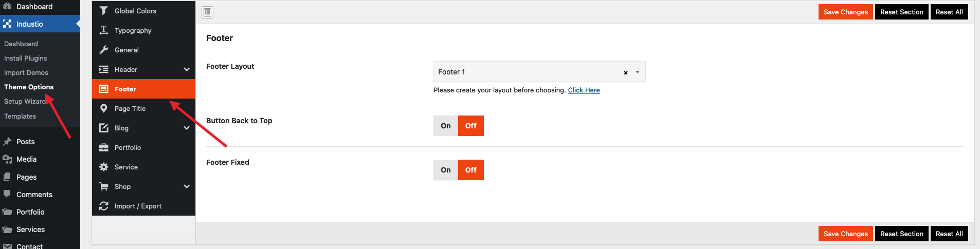Follow the Click Here layout link
The image size is (980, 249).
tap(584, 90)
